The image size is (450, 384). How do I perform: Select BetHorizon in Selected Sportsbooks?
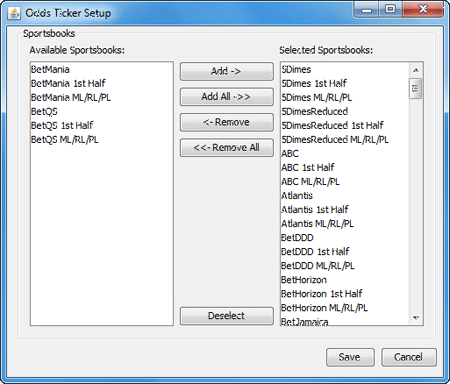(x=345, y=279)
